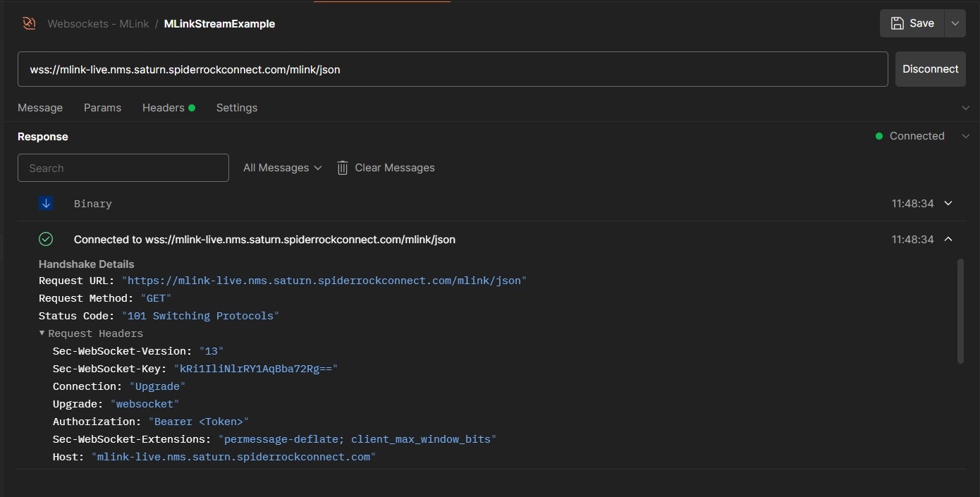This screenshot has height=497, width=980.
Task: Switch to the Params tab
Action: point(102,107)
